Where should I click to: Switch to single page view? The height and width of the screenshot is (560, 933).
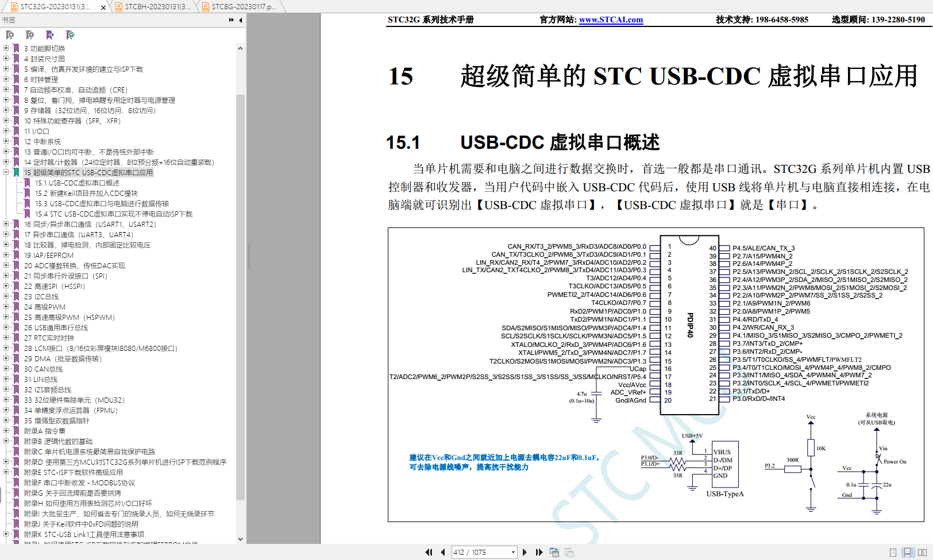pos(893,553)
